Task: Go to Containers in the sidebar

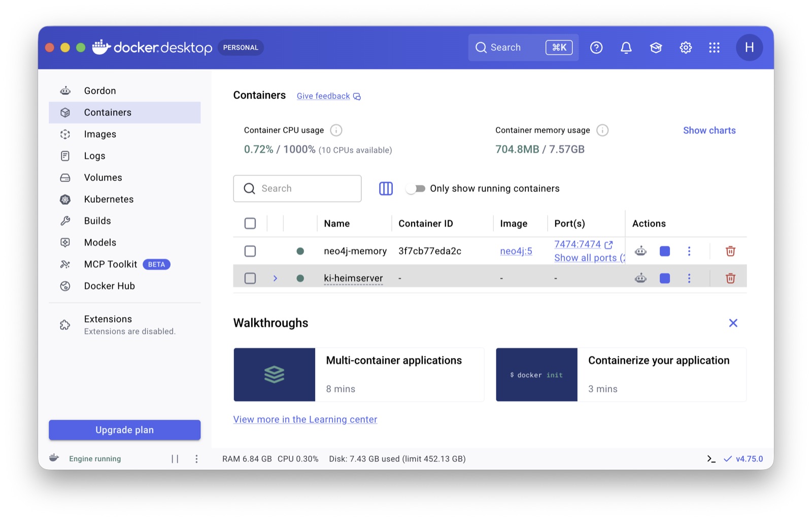Action: [x=125, y=113]
